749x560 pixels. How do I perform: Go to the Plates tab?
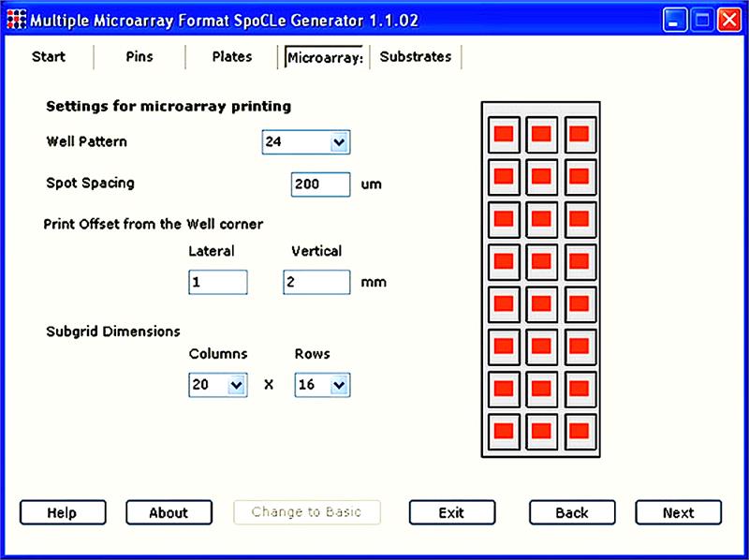point(231,57)
